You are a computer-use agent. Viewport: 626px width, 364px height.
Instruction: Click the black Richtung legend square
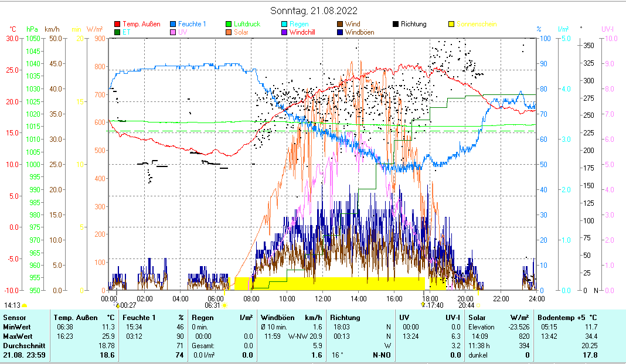[x=396, y=25]
